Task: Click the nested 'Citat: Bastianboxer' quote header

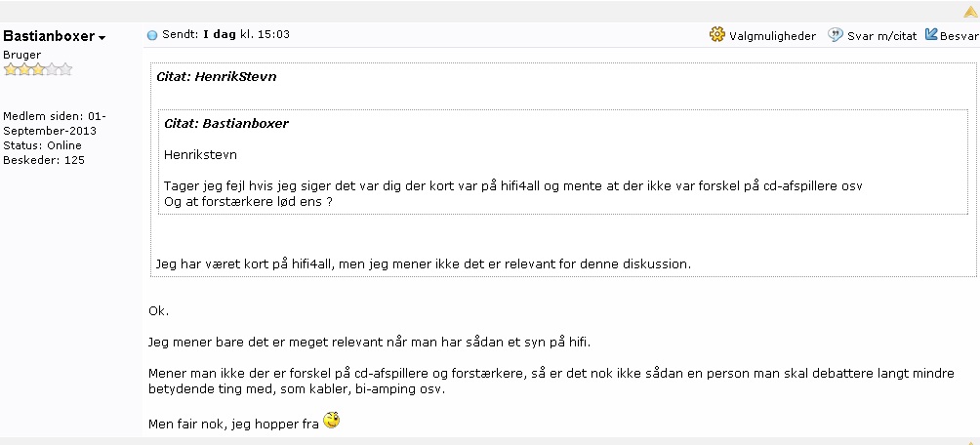Action: point(226,123)
